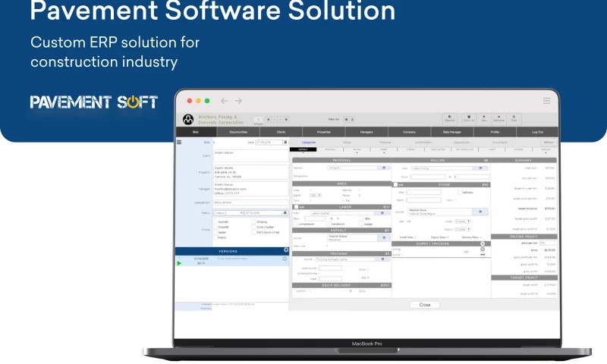Image resolution: width=607 pixels, height=364 pixels.
Task: Toggle the Labor sub checkbox
Action: pyautogui.click(x=296, y=207)
